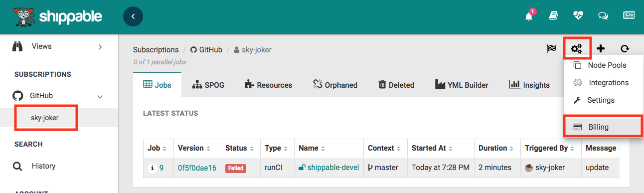Screen dimensions: 644x193
Task: Click the info icon for job 9
Action: [x=153, y=168]
